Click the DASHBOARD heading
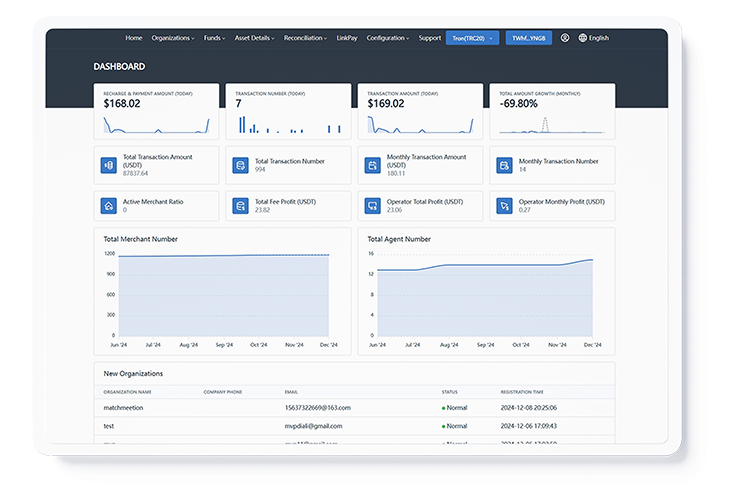This screenshot has height=500, width=730. [x=119, y=67]
